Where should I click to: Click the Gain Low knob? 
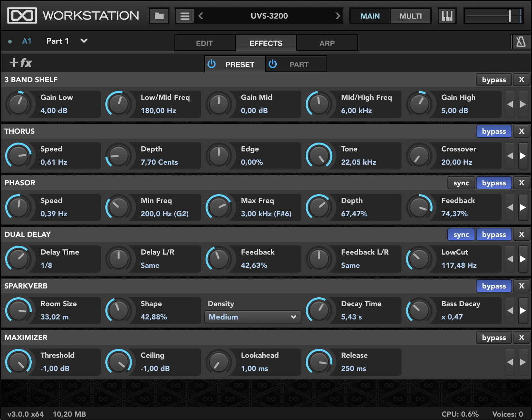pos(18,104)
